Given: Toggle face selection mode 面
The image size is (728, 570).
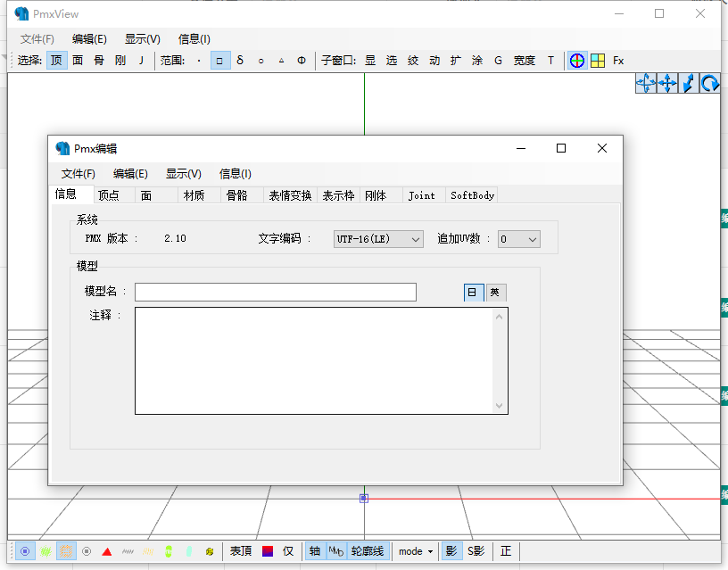Looking at the screenshot, I should 78,61.
